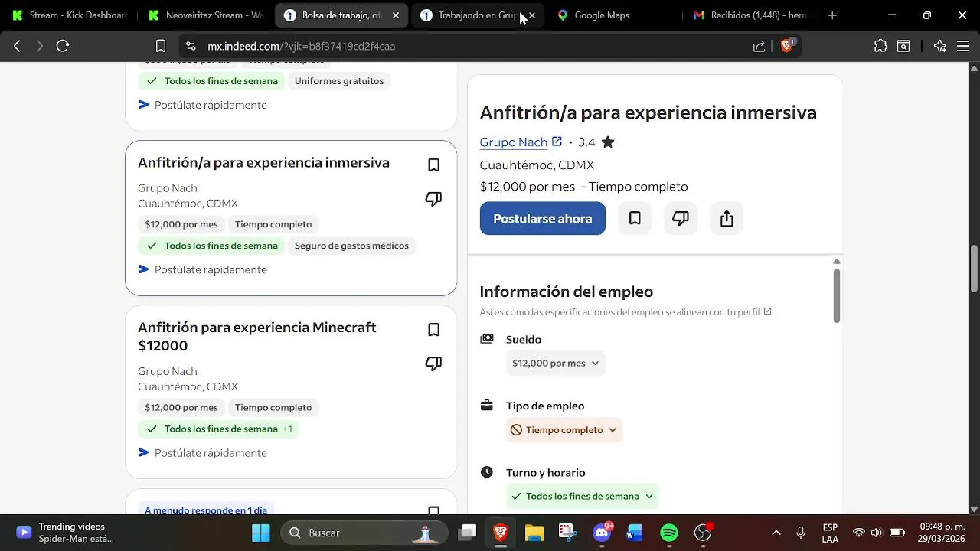This screenshot has width=980, height=551.
Task: Share this job from detail panel
Action: pos(727,219)
